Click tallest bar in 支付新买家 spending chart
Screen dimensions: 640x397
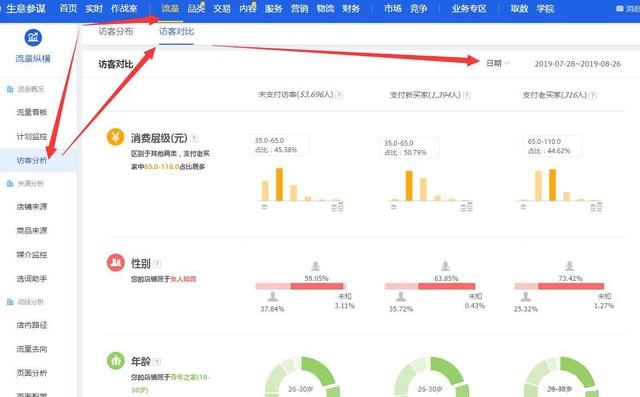coord(409,186)
